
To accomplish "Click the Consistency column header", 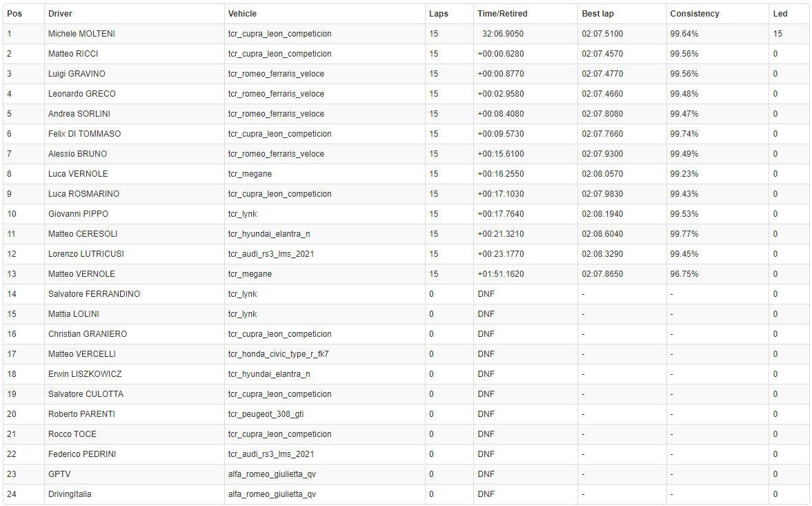I will [694, 14].
